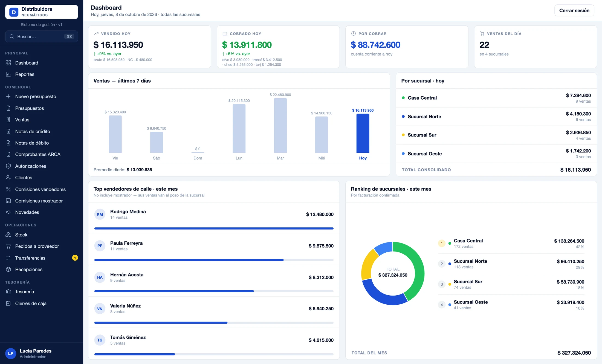The width and height of the screenshot is (602, 364).
Task: Select Sucursal Oeste row in Por sucursal
Action: (x=496, y=154)
